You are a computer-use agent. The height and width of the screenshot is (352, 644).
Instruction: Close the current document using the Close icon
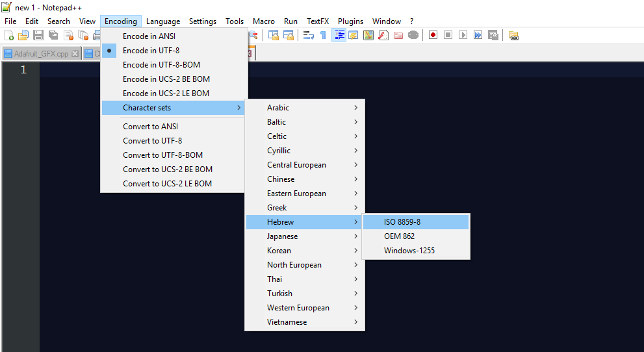pyautogui.click(x=69, y=35)
